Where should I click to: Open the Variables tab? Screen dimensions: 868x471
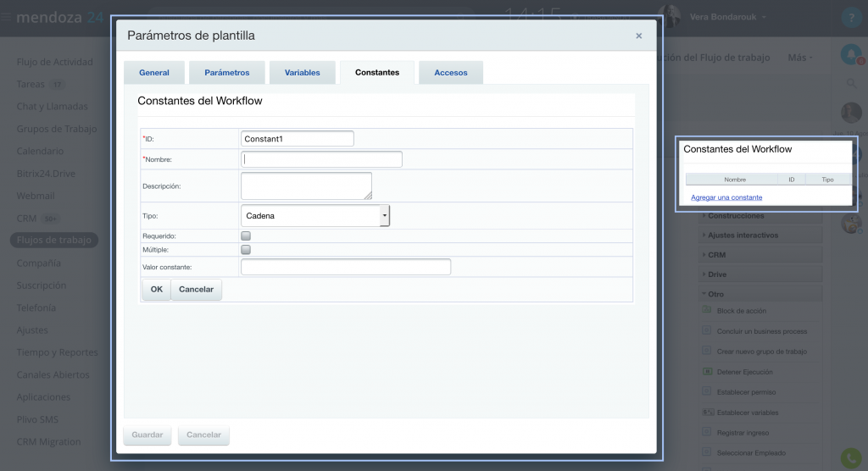[x=303, y=73]
